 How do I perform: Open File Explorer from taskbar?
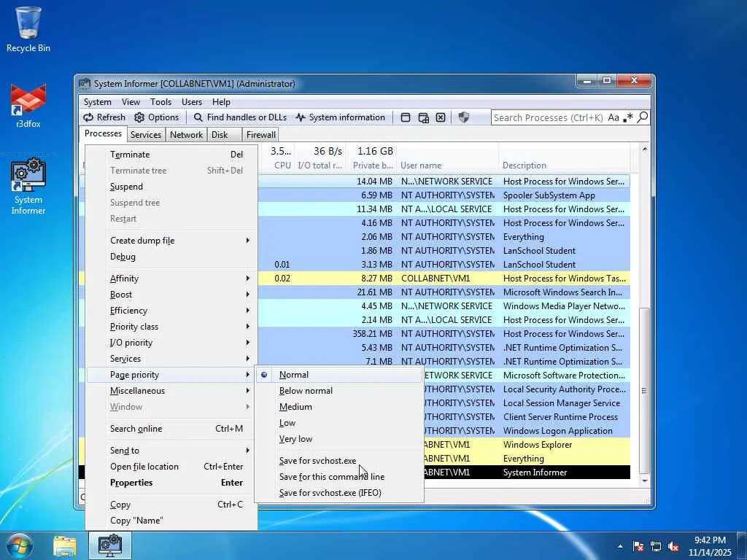65,546
